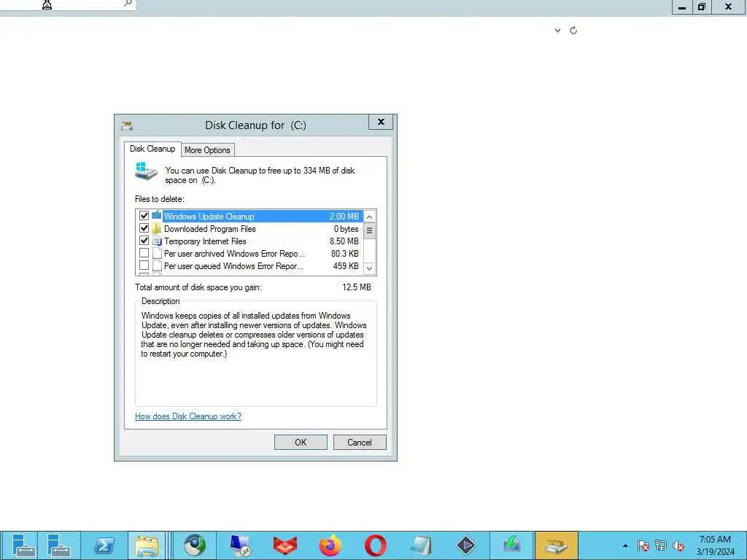Open the Action Center flag tray icon
The height and width of the screenshot is (560, 747).
643,545
